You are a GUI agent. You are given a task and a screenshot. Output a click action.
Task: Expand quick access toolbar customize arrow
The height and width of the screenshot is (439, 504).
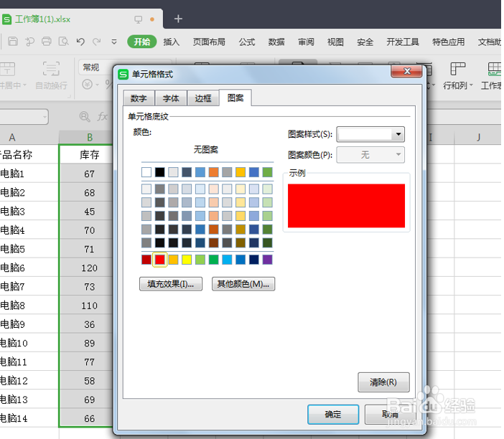[113, 42]
